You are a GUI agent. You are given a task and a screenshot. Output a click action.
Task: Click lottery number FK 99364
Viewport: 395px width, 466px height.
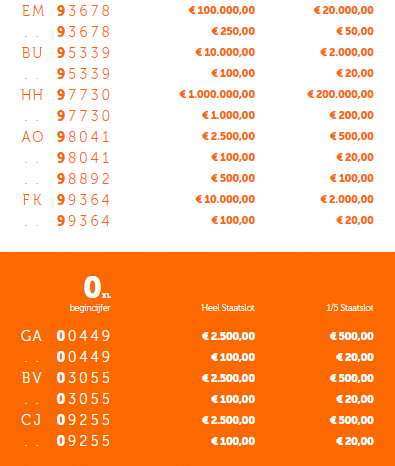click(x=66, y=200)
